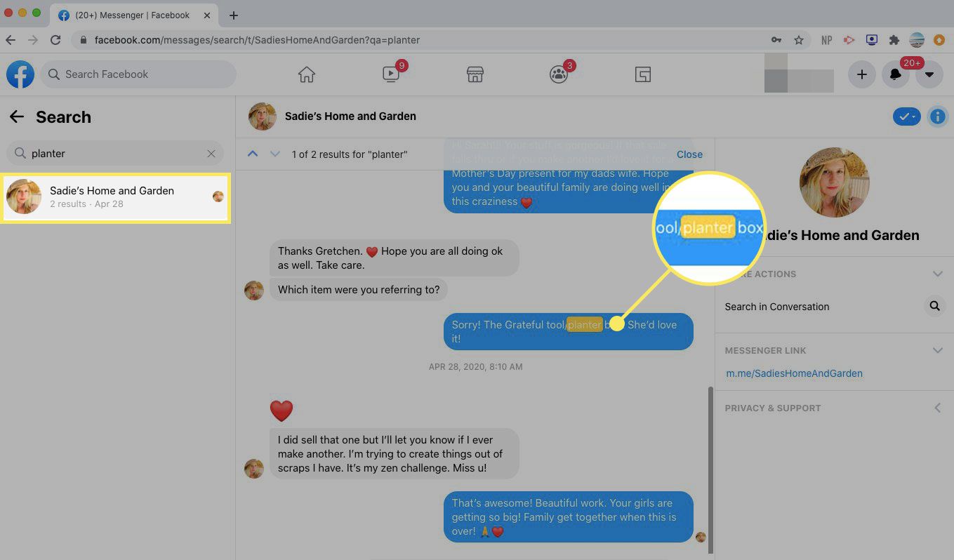Open the Account dropdown arrow
The width and height of the screenshot is (954, 560).
(929, 74)
